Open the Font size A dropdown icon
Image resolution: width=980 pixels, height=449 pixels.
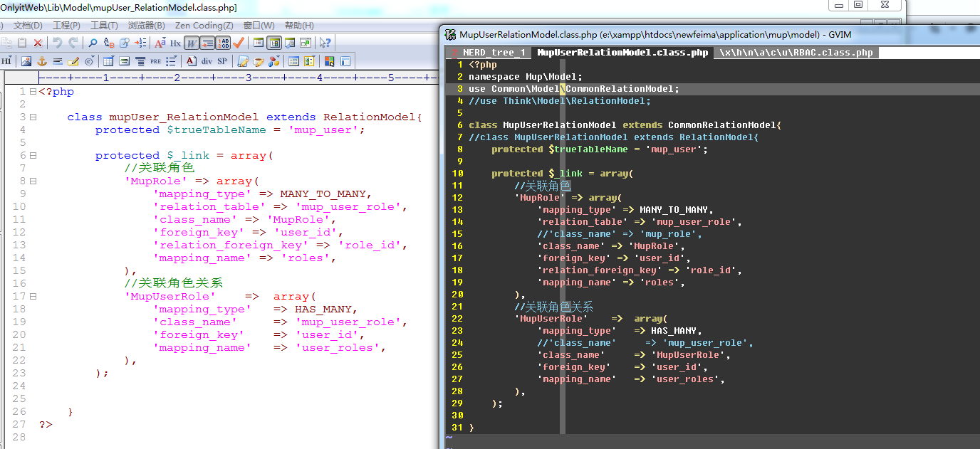(x=160, y=43)
